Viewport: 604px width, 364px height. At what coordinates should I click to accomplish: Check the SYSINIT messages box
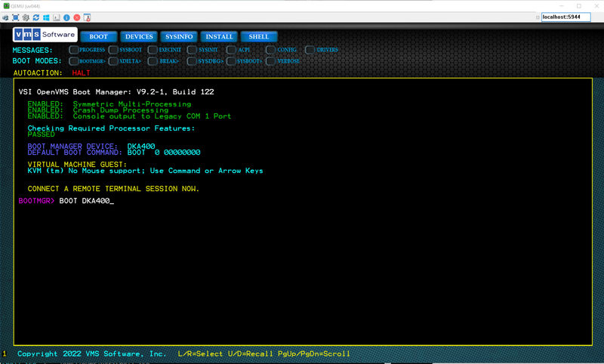(x=192, y=50)
